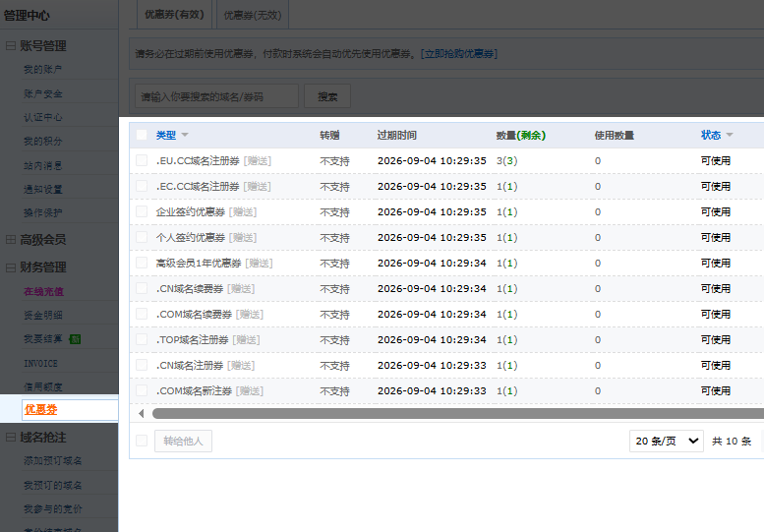Click the 立即抢购优惠券 link
This screenshot has width=764, height=532.
click(x=459, y=53)
